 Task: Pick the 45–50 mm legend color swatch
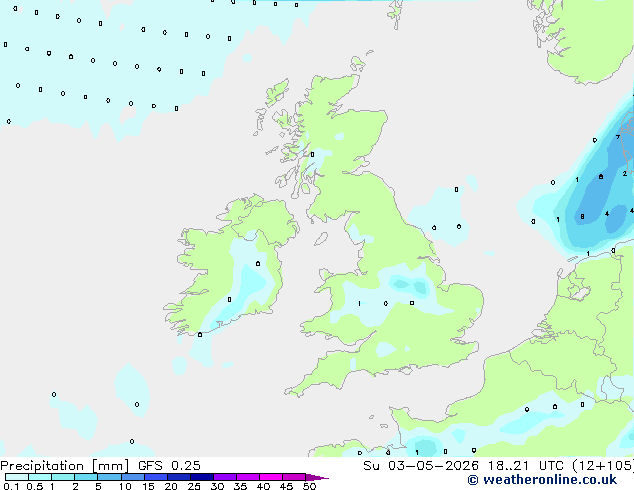(x=294, y=477)
